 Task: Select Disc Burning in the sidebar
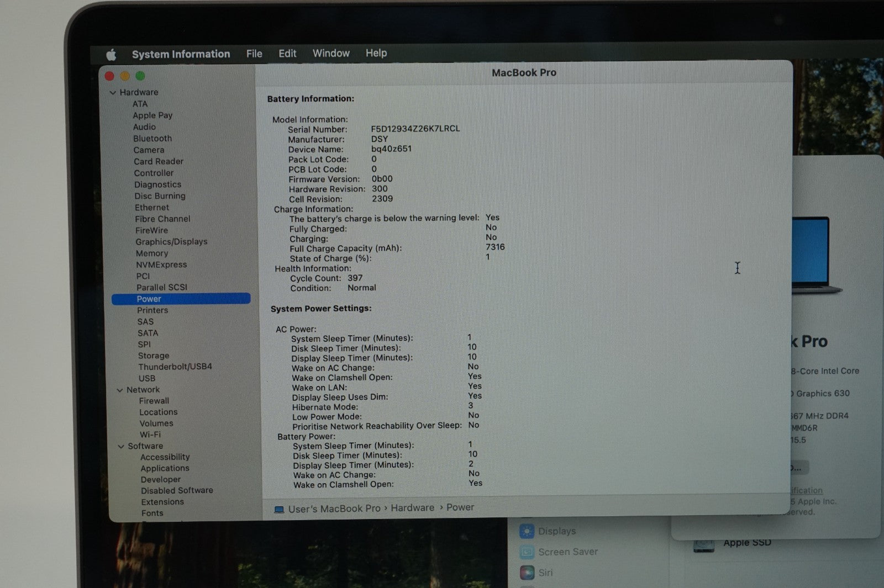point(160,196)
